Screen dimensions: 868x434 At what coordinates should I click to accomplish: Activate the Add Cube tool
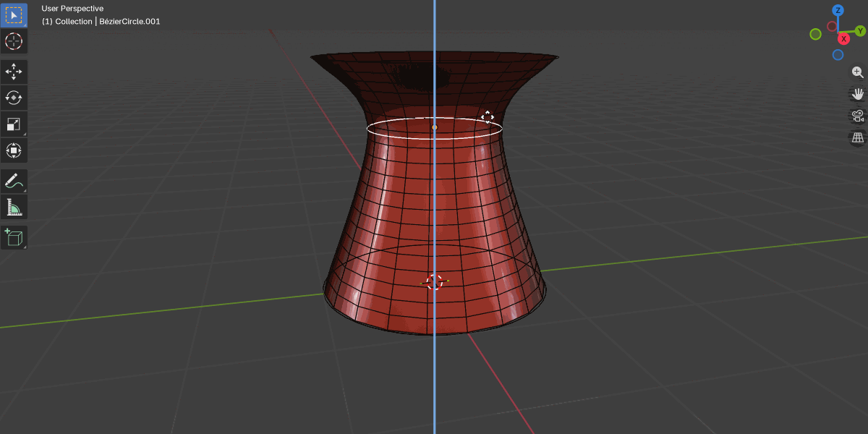coord(14,237)
